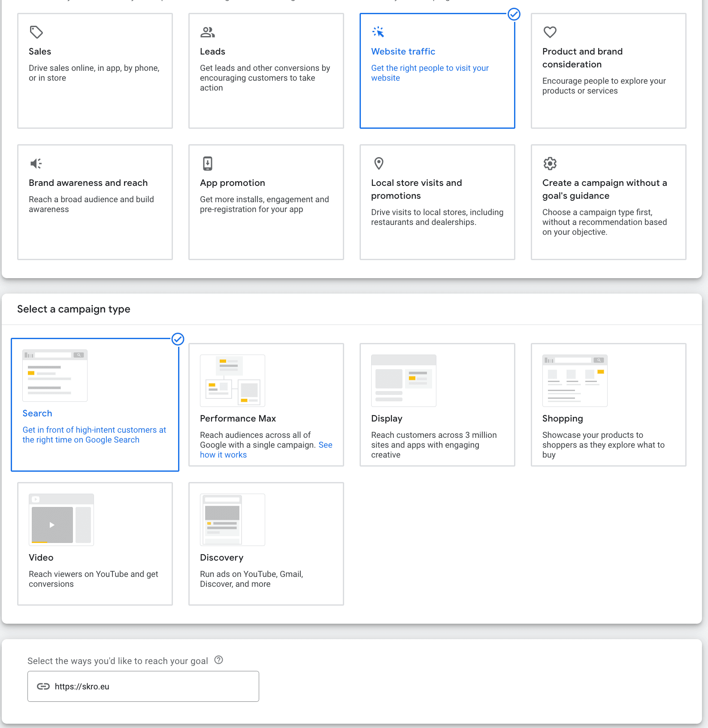Click 'Encourage people to explore' description
Image resolution: width=708 pixels, height=728 pixels.
(x=604, y=86)
